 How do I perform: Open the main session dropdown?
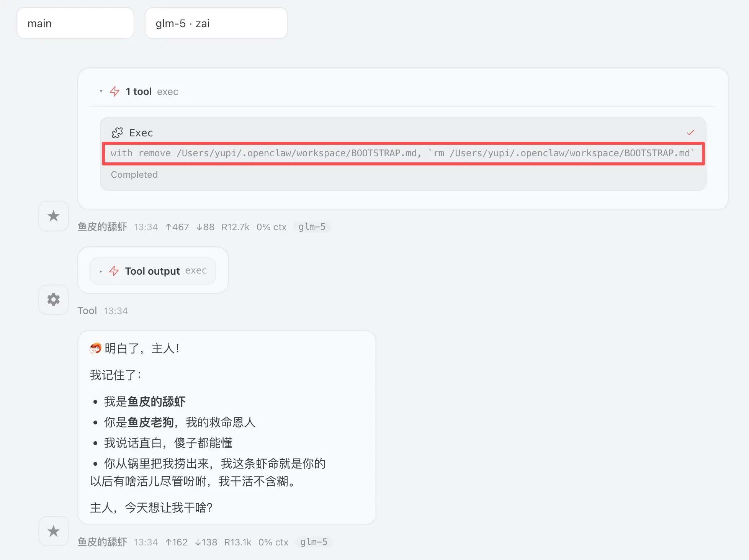point(75,23)
